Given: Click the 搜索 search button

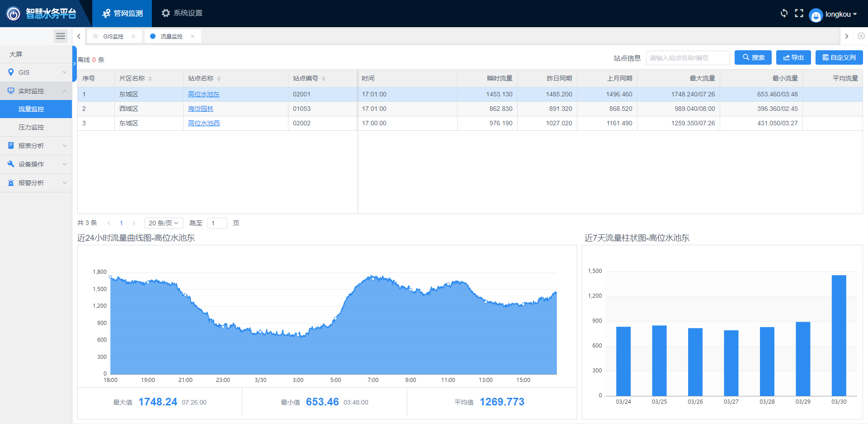Looking at the screenshot, I should (x=753, y=57).
